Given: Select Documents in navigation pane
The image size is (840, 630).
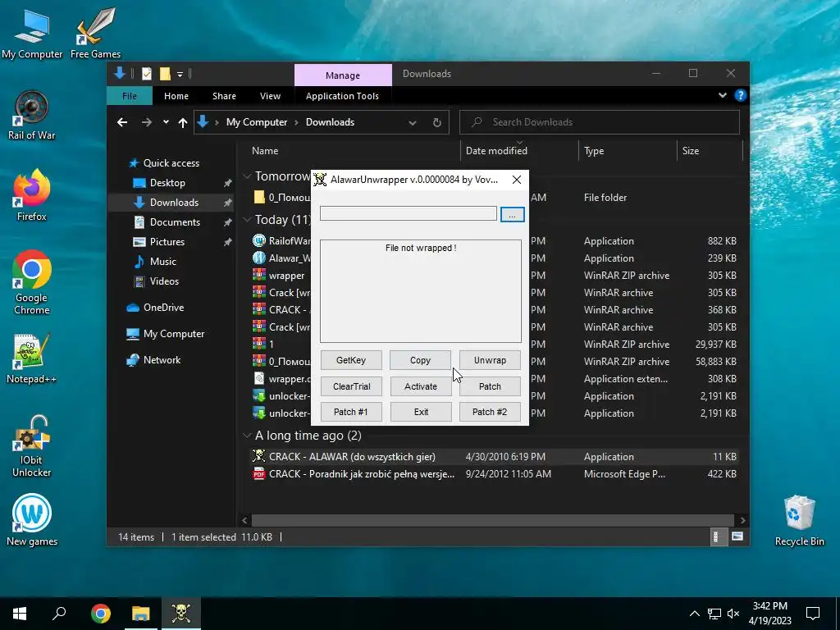Looking at the screenshot, I should coord(175,222).
